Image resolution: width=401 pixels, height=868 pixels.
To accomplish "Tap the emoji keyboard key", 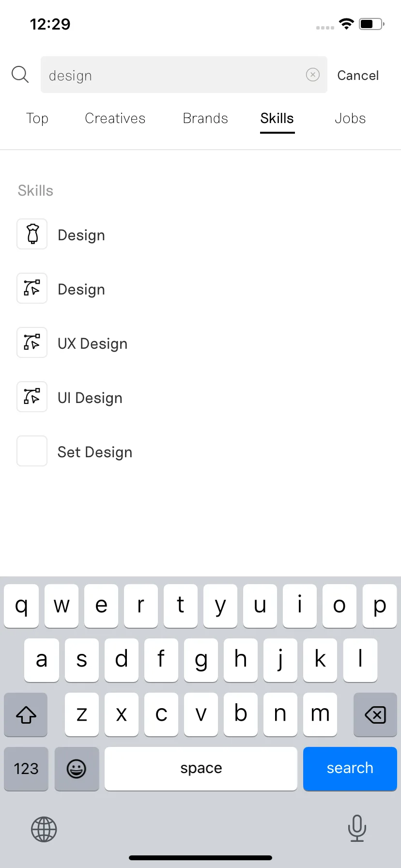I will point(77,769).
